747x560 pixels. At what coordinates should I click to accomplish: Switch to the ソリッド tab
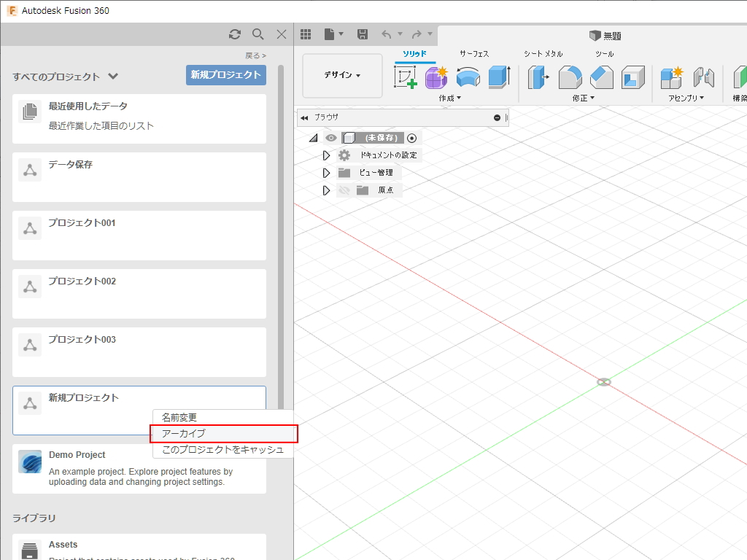[x=414, y=54]
